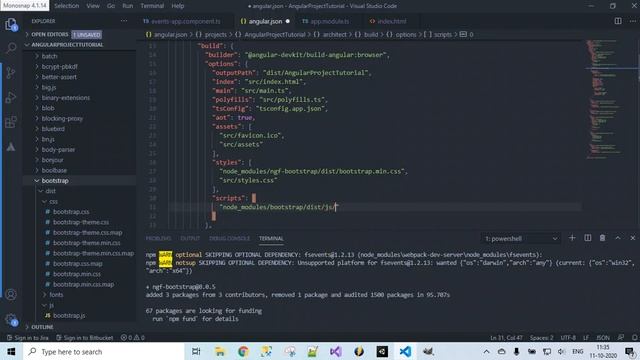Screen dimensions: 640x360
Task: Show hidden system tray icons
Action: 487,351
